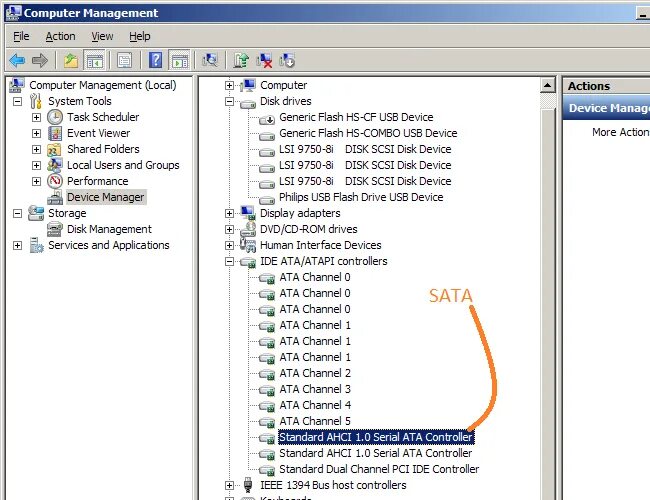Click the Display adapters category icon
650x500 pixels.
(x=248, y=213)
